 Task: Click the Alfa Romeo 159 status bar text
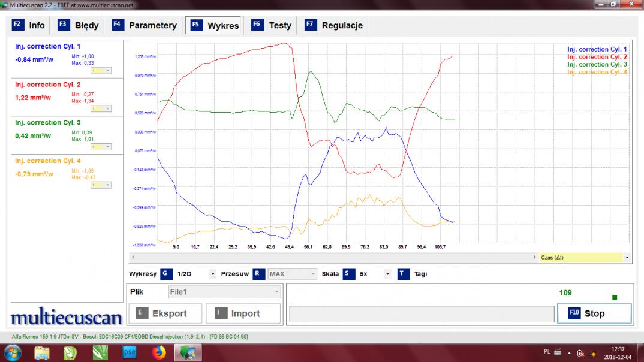point(130,337)
